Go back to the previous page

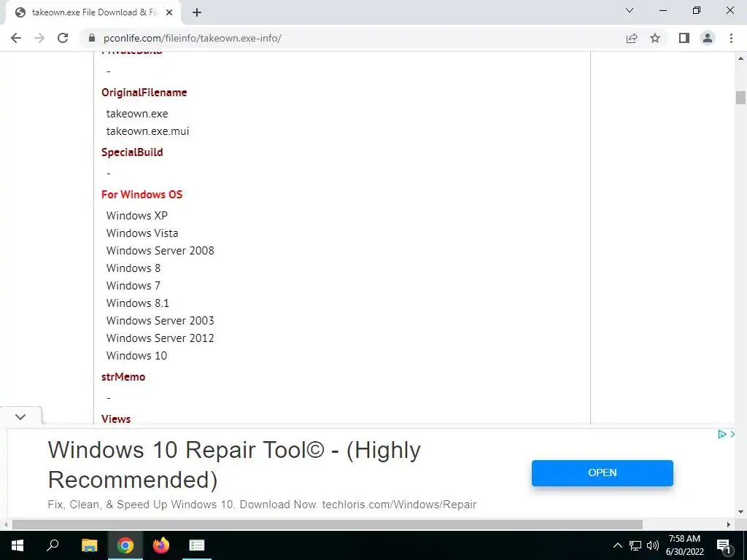pyautogui.click(x=16, y=38)
